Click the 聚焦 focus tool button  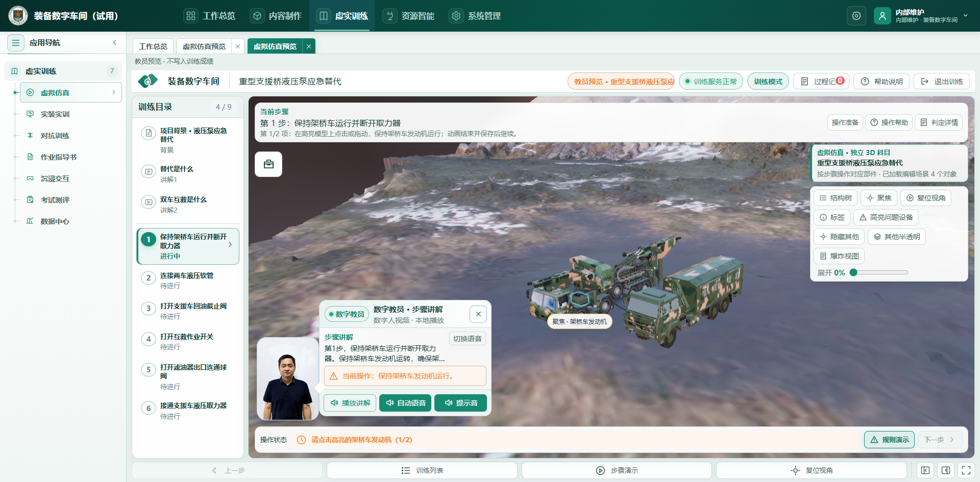pyautogui.click(x=879, y=198)
